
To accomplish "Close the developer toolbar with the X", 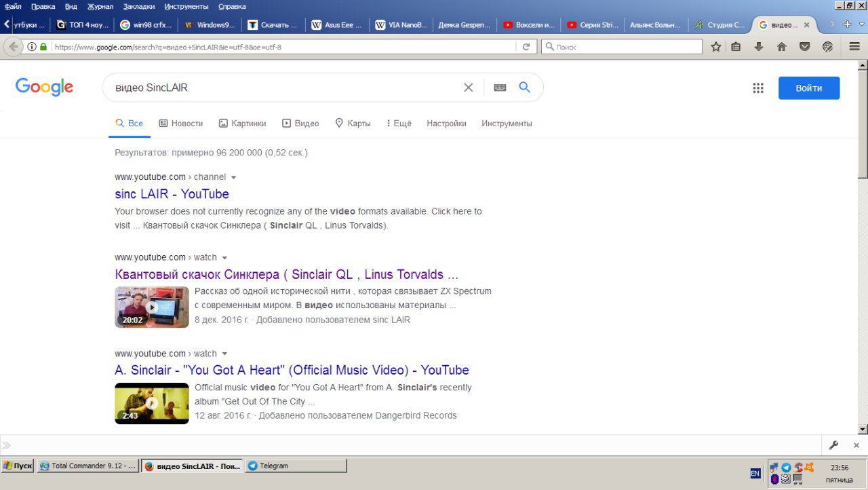I will click(856, 445).
